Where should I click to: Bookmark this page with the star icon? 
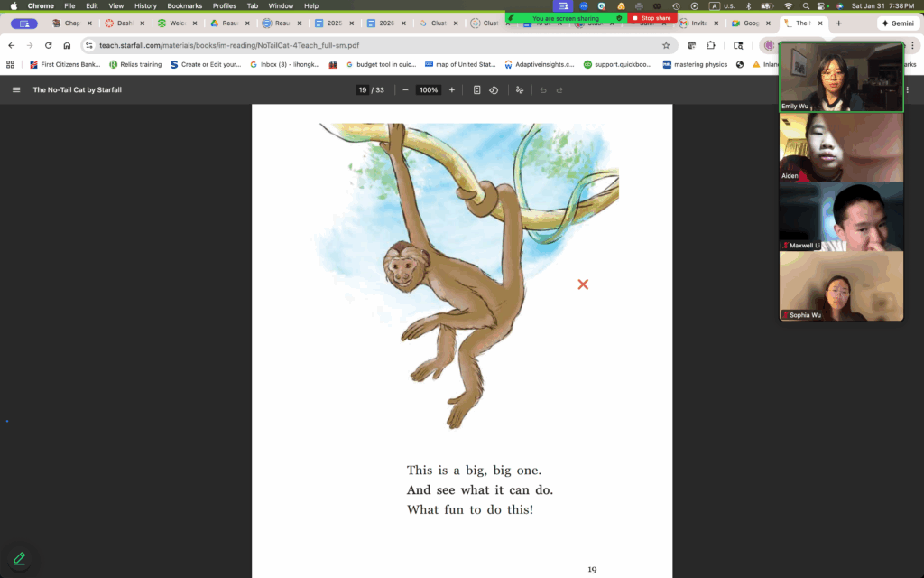point(666,45)
